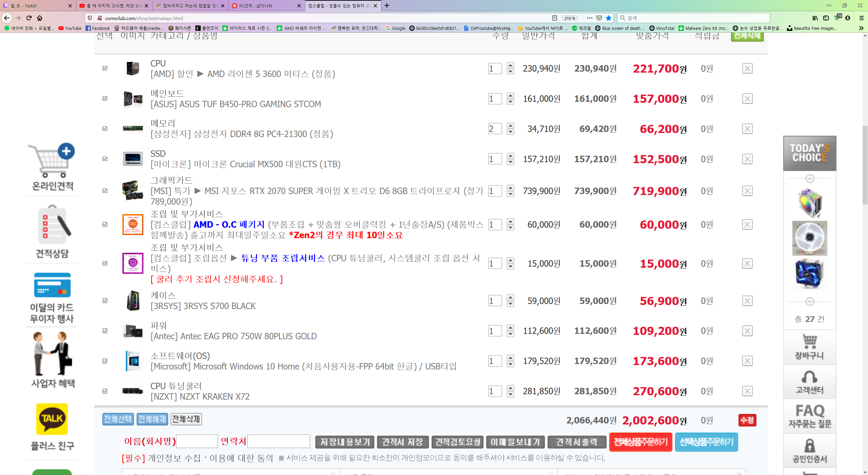Click the bookmark star icon in address bar
The image size is (868, 475).
[x=609, y=18]
